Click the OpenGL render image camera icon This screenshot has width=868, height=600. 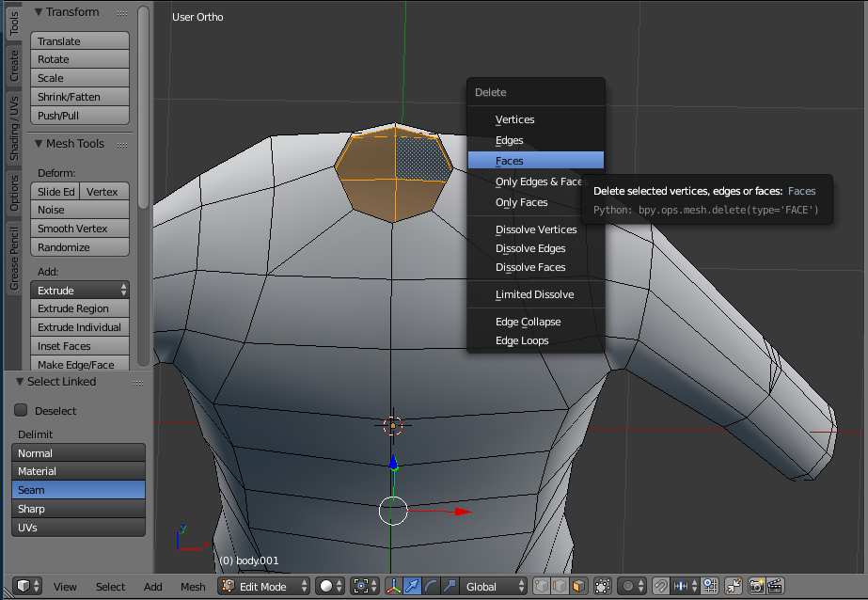[x=756, y=586]
